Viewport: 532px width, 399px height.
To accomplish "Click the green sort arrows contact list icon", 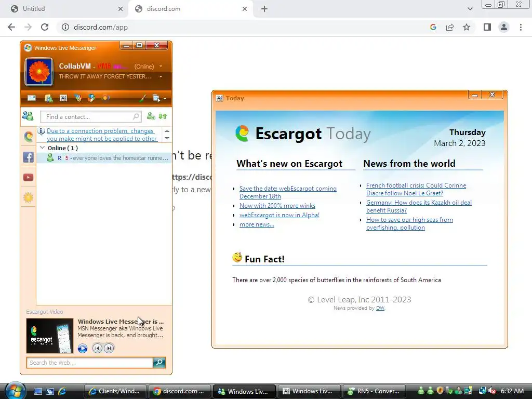I will (163, 116).
